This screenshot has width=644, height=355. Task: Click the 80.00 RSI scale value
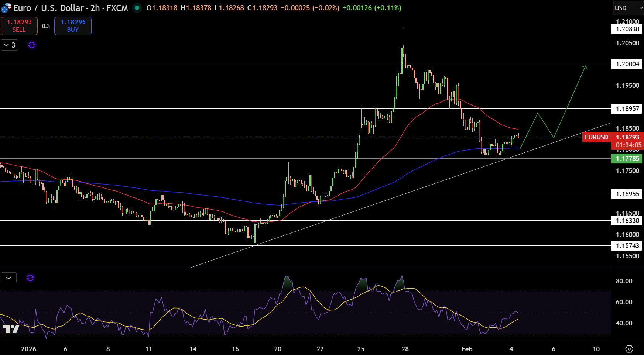click(x=624, y=281)
